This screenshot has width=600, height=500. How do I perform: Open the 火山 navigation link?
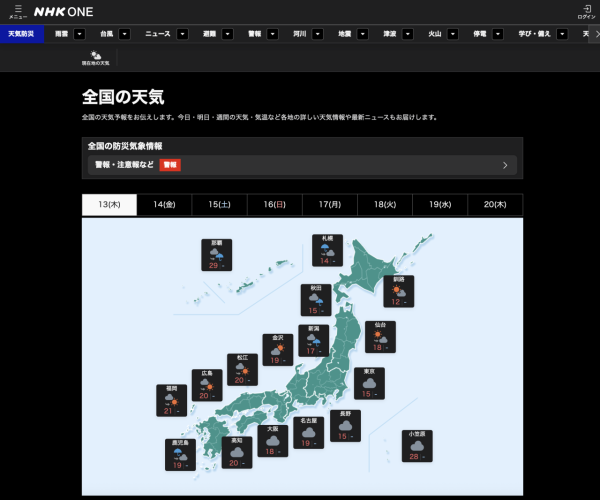[x=435, y=34]
